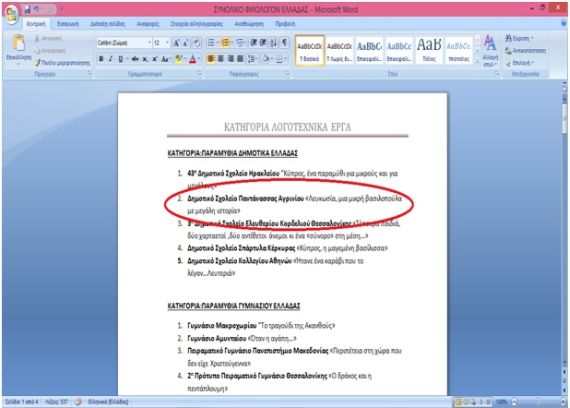Click the Shading paint bucket button

point(267,59)
